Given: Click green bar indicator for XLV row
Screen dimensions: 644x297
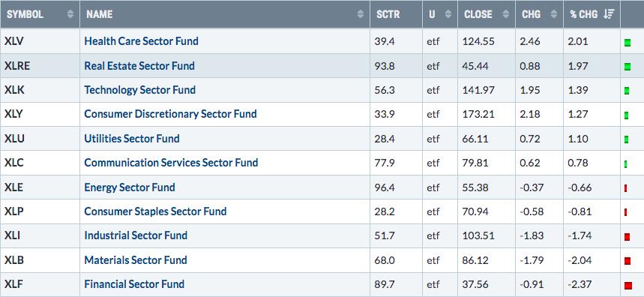Looking at the screenshot, I should click(628, 42).
